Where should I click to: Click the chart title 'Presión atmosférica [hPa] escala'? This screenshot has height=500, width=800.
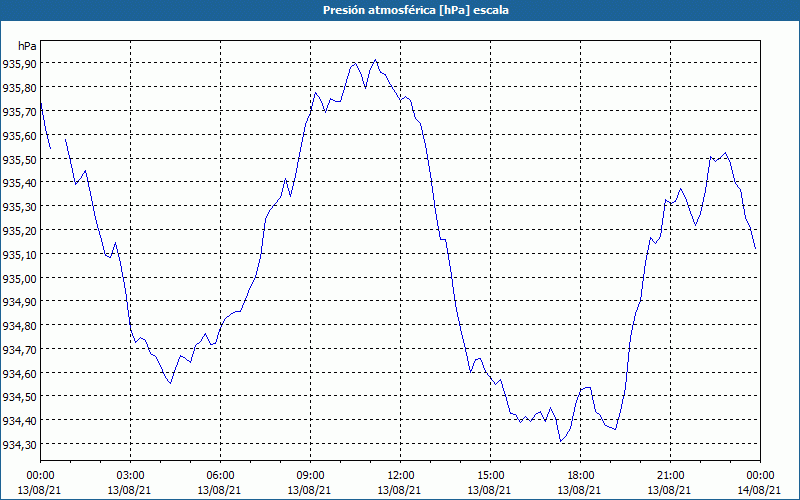415,10
